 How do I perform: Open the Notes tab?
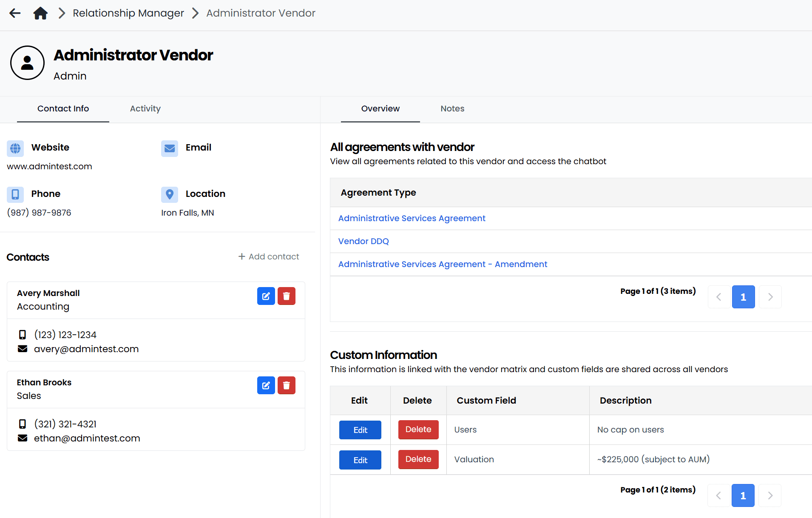(452, 109)
